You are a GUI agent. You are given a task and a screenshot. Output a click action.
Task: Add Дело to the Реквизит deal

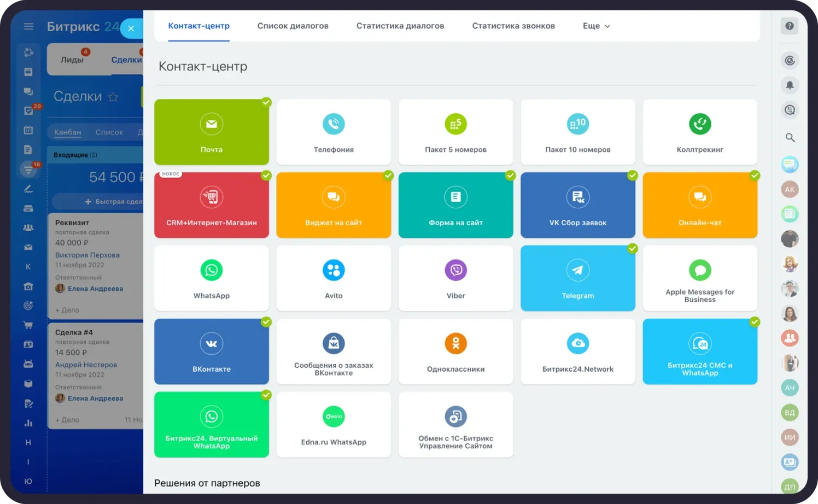pyautogui.click(x=67, y=310)
